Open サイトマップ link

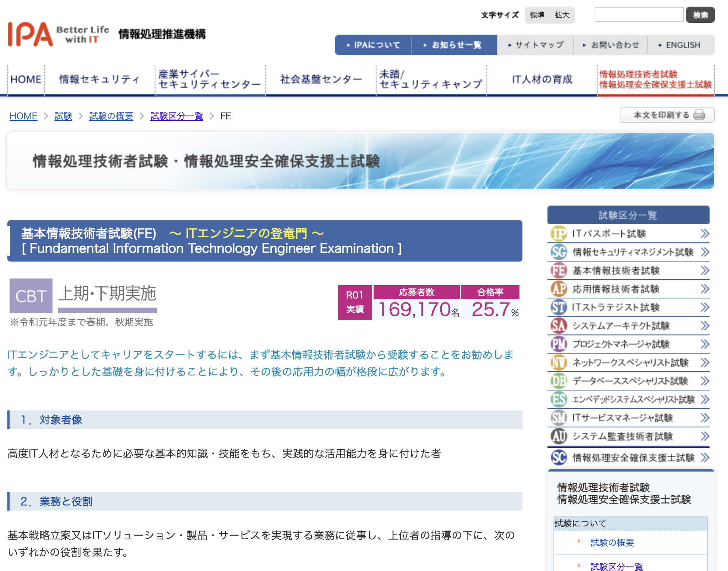tap(536, 45)
